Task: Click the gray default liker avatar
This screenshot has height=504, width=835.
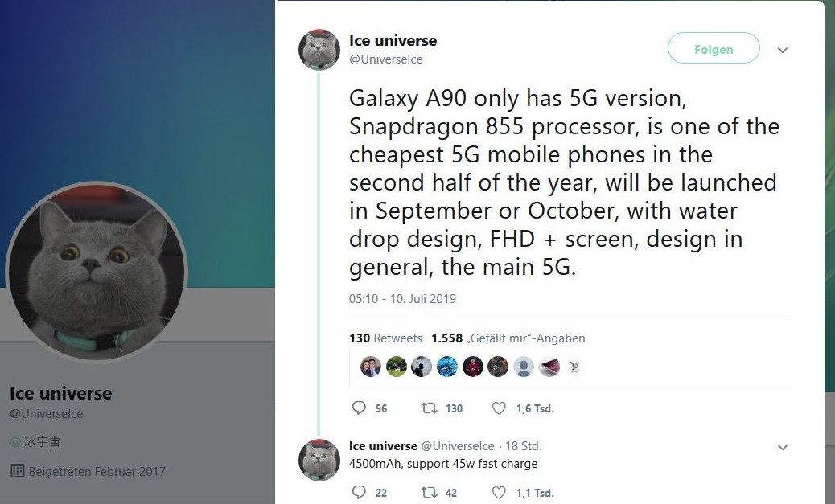Action: [524, 367]
